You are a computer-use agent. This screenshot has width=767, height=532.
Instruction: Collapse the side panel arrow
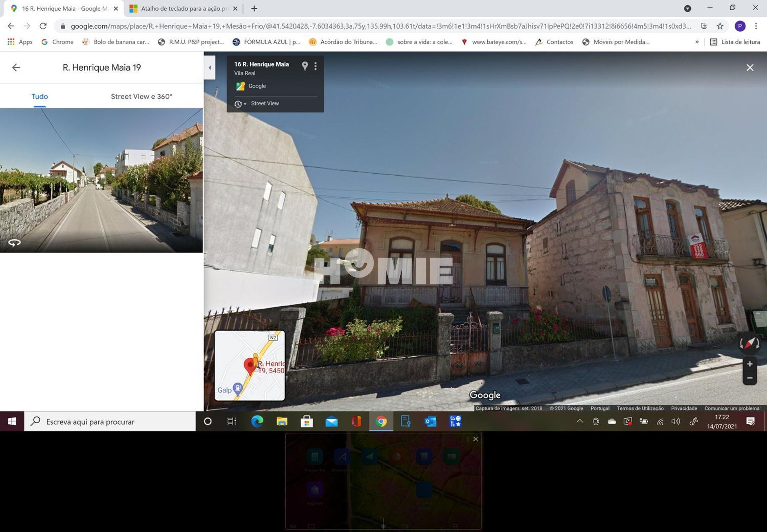(x=210, y=67)
